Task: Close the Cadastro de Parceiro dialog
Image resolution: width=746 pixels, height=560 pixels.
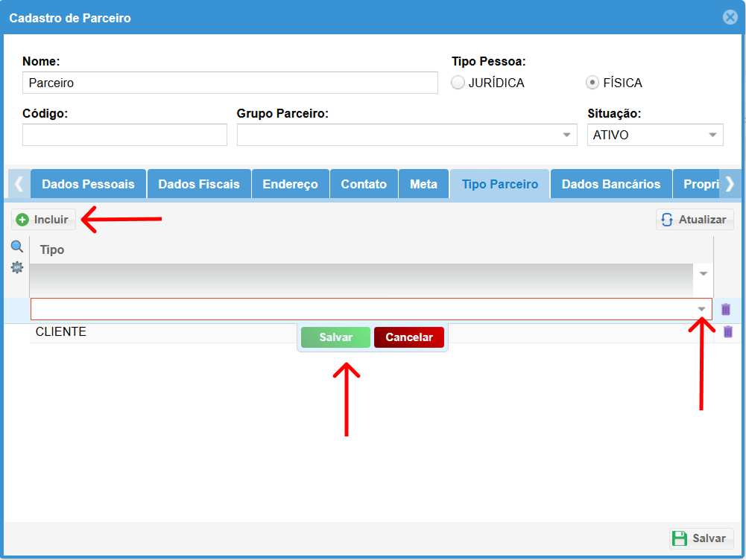Action: [x=730, y=17]
